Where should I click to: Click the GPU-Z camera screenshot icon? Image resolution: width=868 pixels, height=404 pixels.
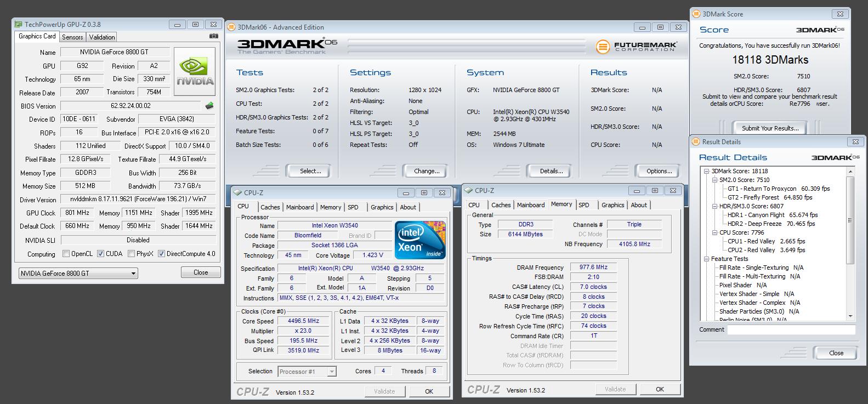[214, 36]
